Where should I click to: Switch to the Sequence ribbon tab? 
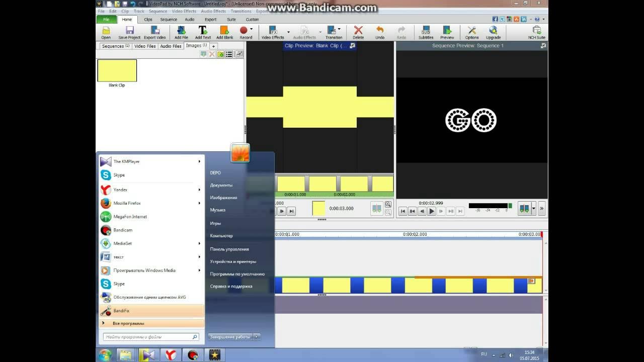coord(169,19)
